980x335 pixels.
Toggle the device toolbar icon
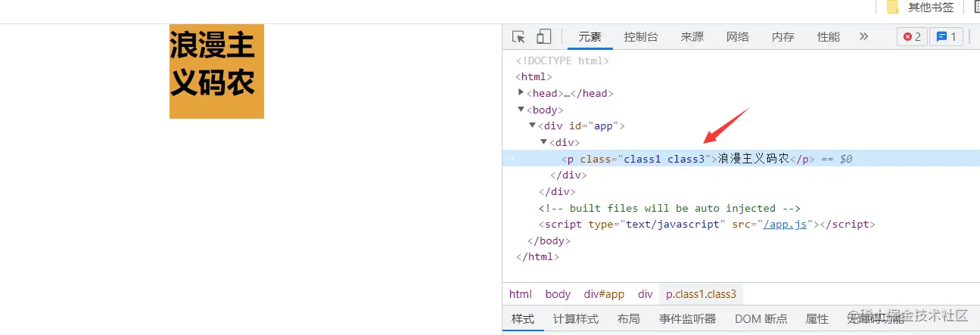[543, 36]
